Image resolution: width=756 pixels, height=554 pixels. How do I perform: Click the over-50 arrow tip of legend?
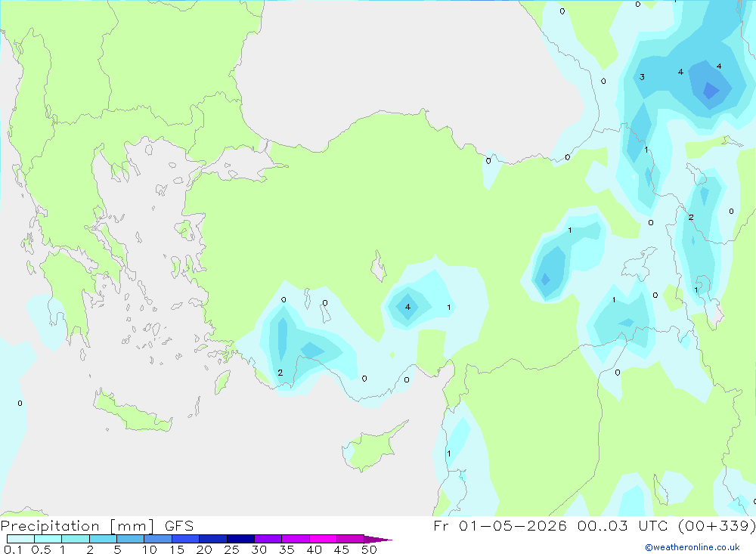[378, 540]
